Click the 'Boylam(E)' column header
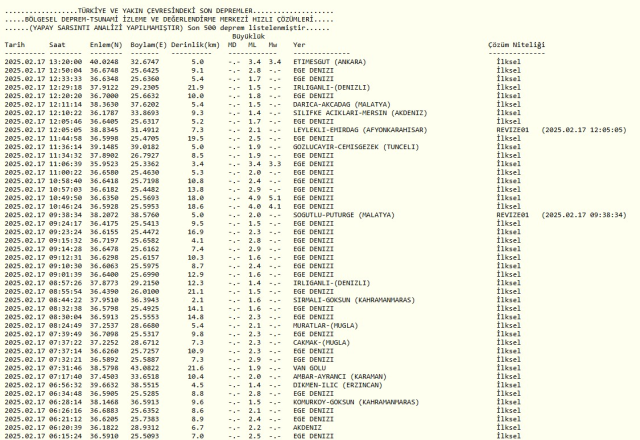The height and width of the screenshot is (440, 640). (149, 45)
